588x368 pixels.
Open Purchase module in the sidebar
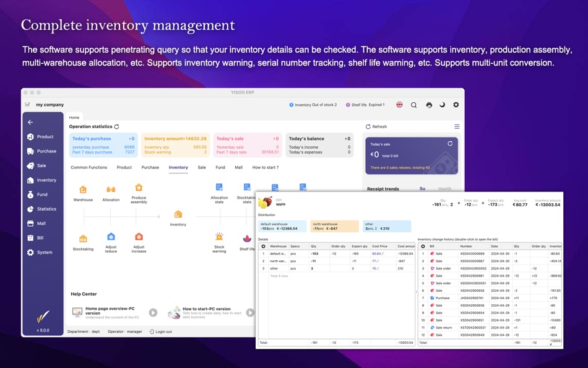point(41,151)
